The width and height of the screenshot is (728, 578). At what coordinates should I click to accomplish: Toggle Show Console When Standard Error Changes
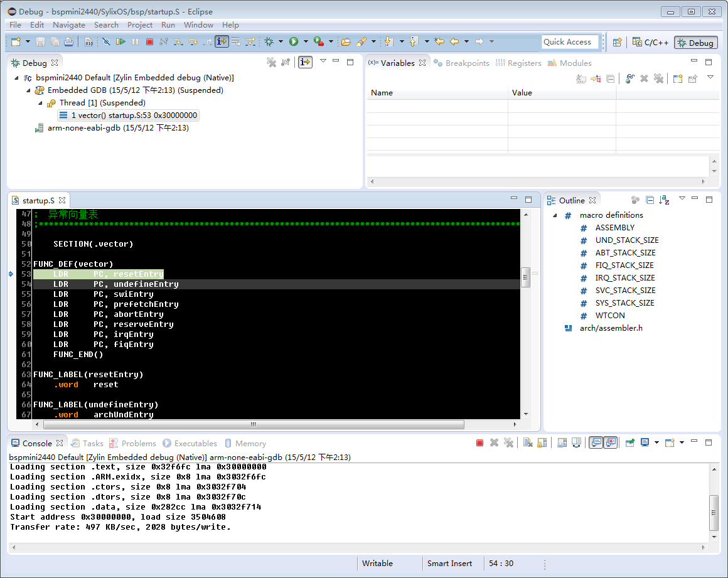[611, 443]
